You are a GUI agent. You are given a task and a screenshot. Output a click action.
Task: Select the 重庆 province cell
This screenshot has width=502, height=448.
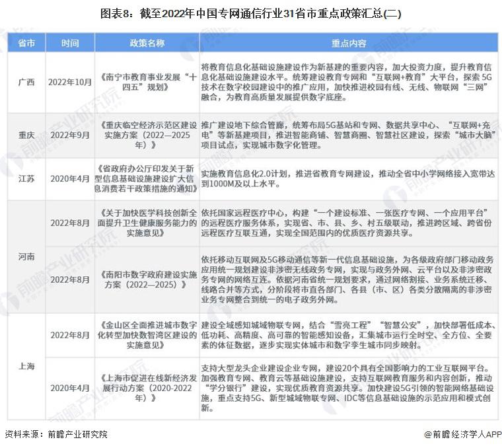coord(26,135)
